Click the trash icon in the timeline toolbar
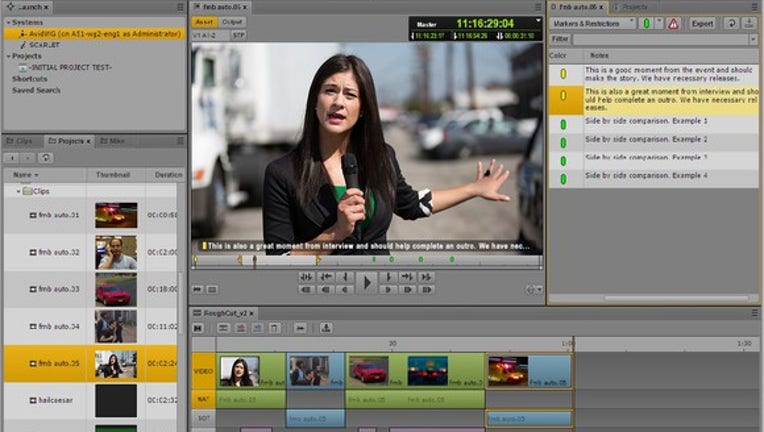 (x=274, y=328)
